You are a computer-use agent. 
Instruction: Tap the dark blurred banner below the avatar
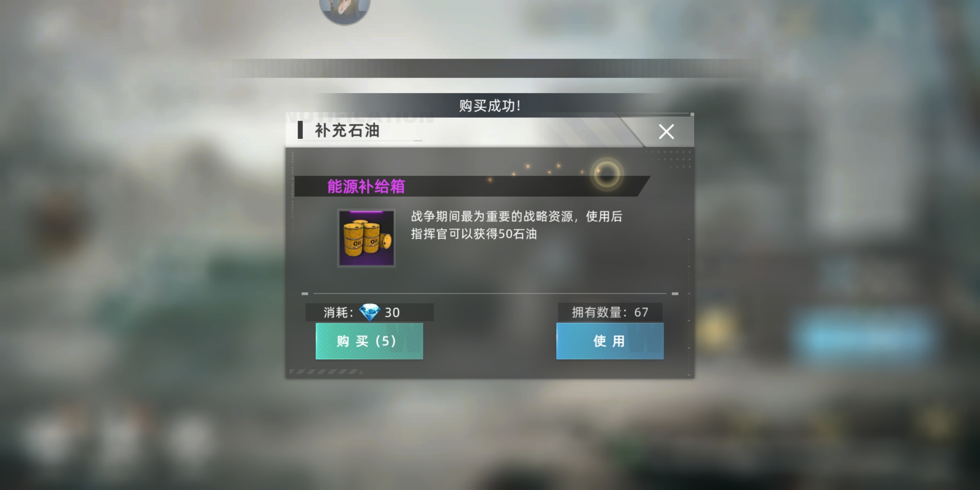click(x=490, y=68)
